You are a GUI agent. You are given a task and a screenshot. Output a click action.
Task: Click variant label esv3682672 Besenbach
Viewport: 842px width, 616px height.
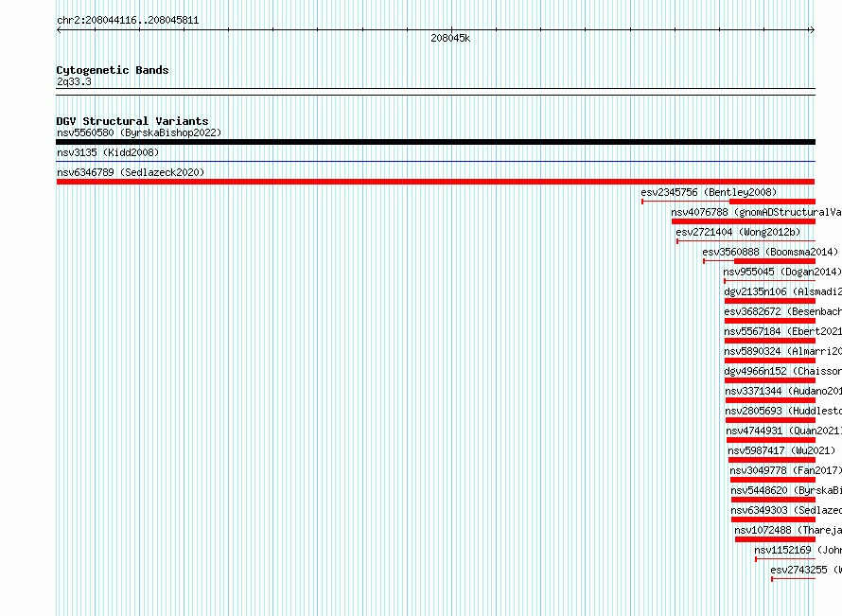783,311
